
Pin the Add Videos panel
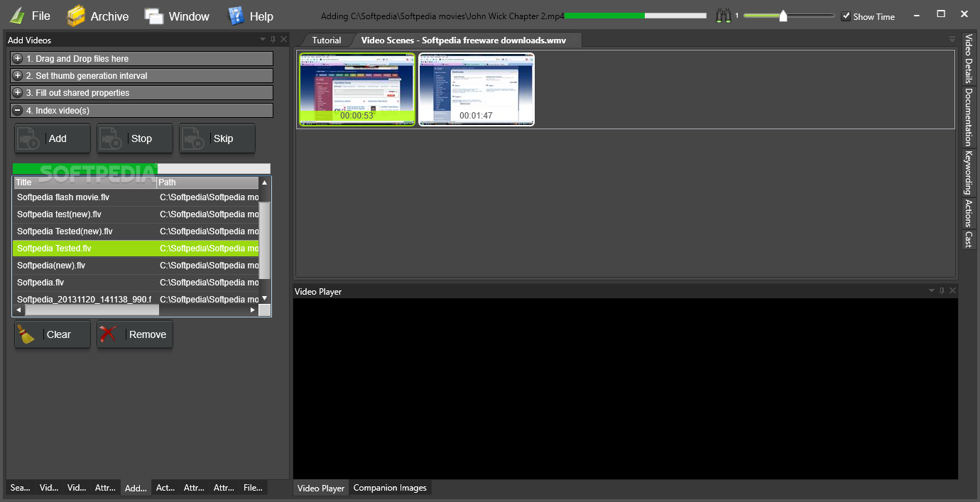pyautogui.click(x=273, y=40)
